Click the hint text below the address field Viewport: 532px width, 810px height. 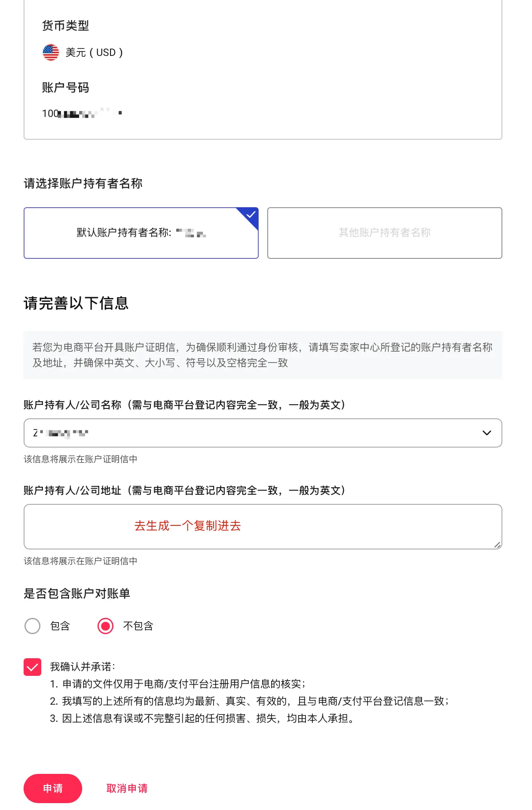point(80,561)
